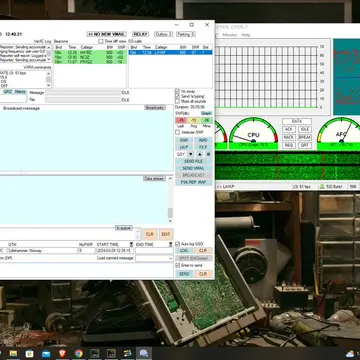Click the hourglass icon beside END TIME

tap(171, 244)
